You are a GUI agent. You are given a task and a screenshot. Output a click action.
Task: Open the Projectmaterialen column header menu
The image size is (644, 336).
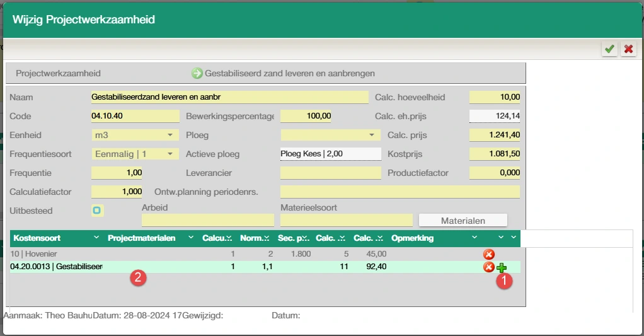click(x=190, y=238)
